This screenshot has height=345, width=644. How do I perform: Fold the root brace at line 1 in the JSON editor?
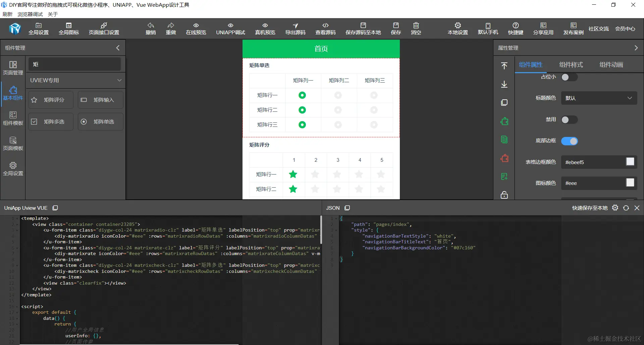click(x=336, y=218)
